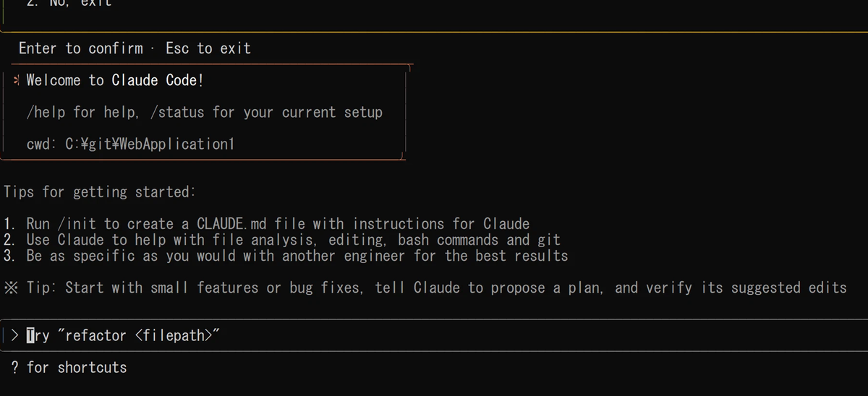Click tip 1 about running /init
The image size is (868, 396).
click(x=267, y=224)
